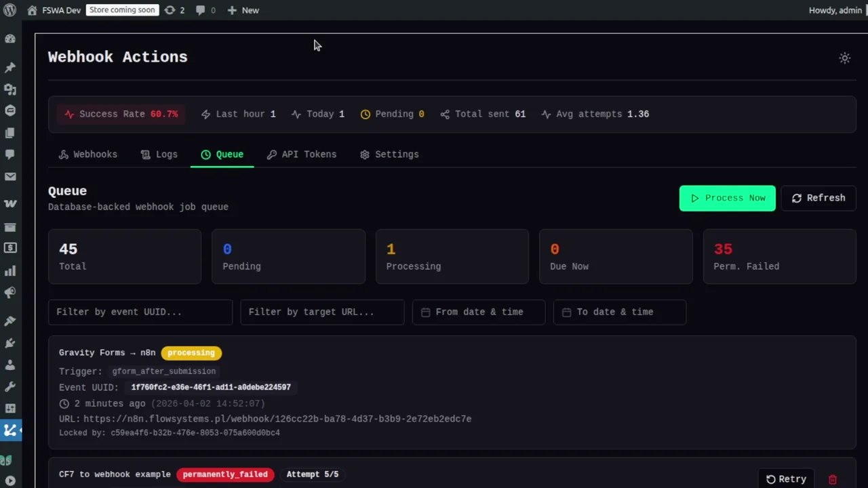This screenshot has width=868, height=488.
Task: Click the Last hour 1 stat
Action: click(239, 114)
